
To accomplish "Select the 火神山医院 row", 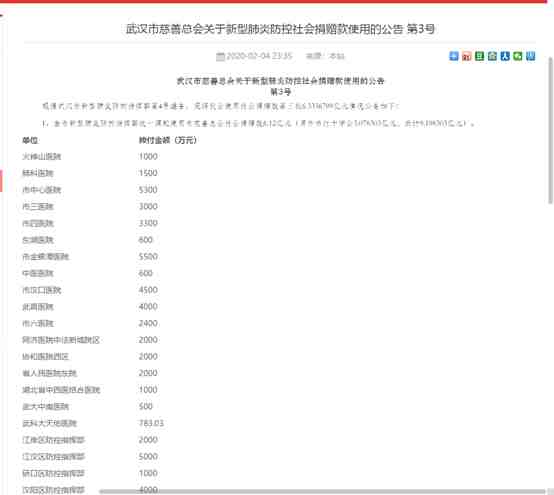I will point(90,157).
